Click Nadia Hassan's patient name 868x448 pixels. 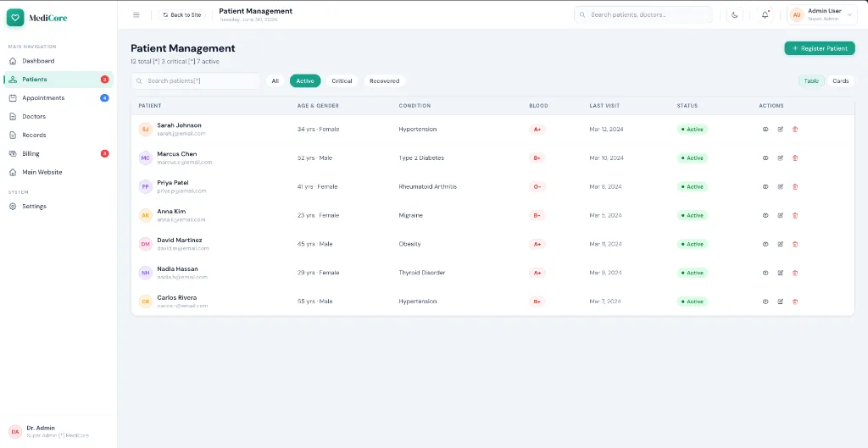point(177,269)
